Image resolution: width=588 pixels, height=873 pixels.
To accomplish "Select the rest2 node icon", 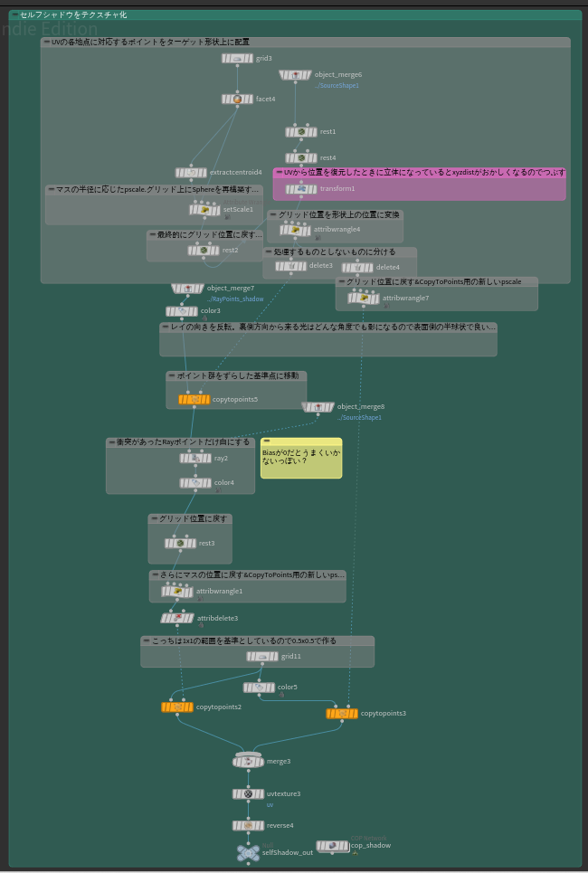I will point(204,251).
